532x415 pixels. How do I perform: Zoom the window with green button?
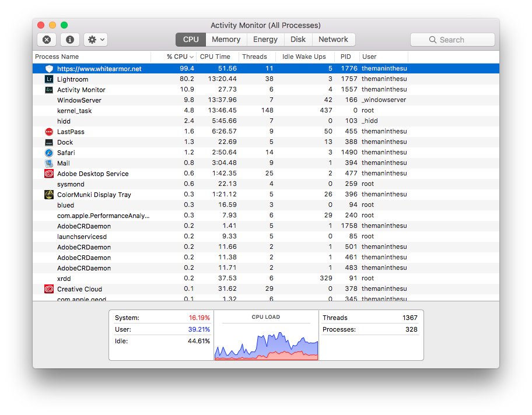tap(64, 25)
